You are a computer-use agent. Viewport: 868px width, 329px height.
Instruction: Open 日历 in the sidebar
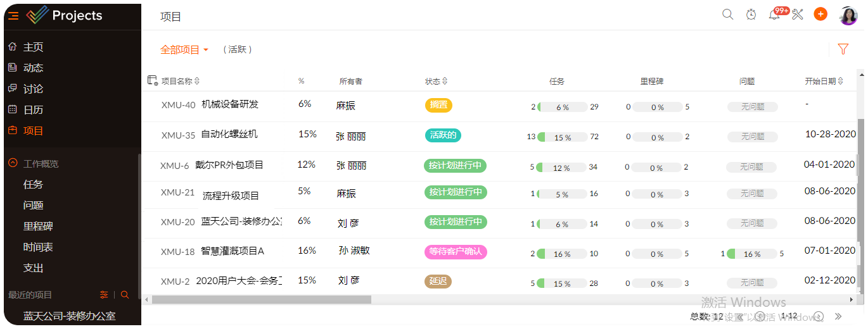point(33,109)
